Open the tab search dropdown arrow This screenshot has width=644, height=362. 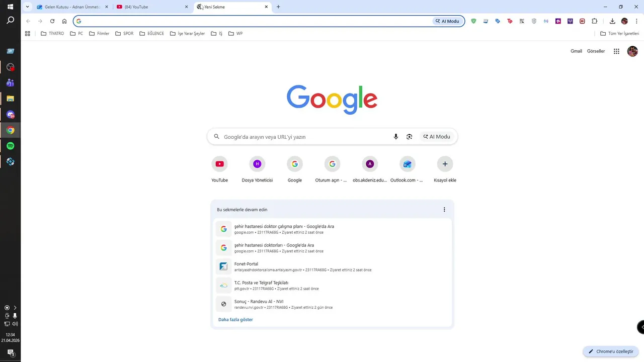(27, 7)
